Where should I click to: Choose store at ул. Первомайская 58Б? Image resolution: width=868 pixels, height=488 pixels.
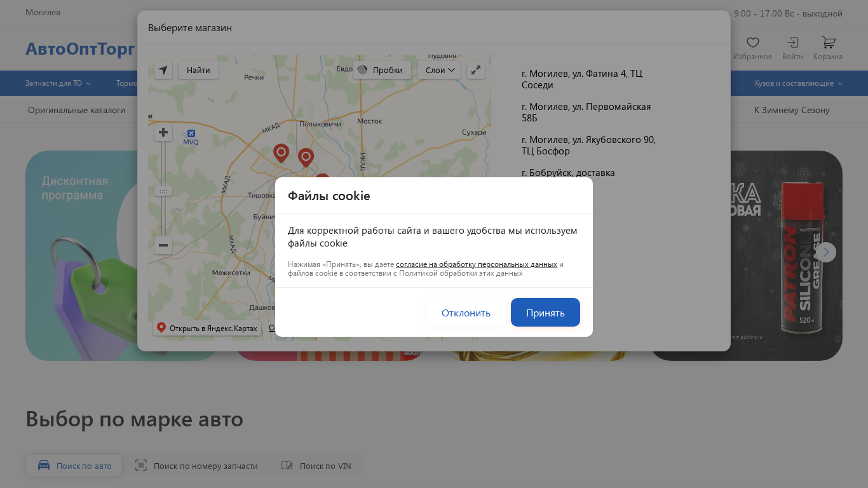[586, 112]
